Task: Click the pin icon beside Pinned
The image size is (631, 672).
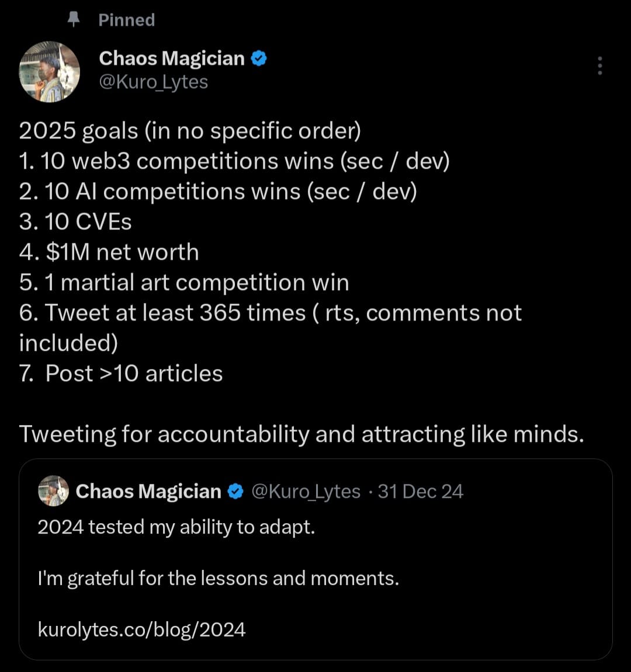Action: tap(74, 20)
